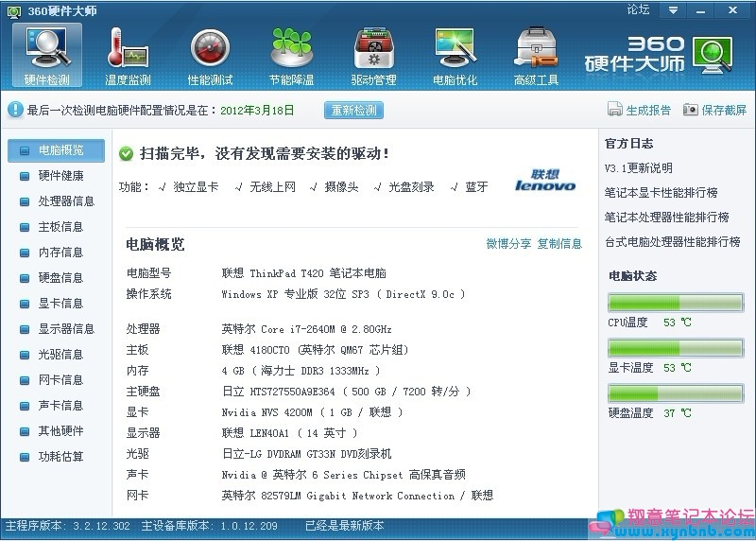The height and width of the screenshot is (541, 756).
Task: Click the 2012年3月18日 detection date
Action: [257, 111]
